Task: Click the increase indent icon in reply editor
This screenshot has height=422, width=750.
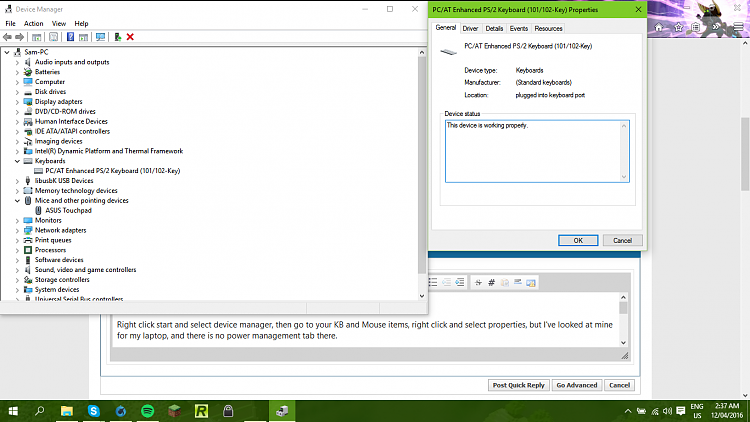Action: click(460, 282)
